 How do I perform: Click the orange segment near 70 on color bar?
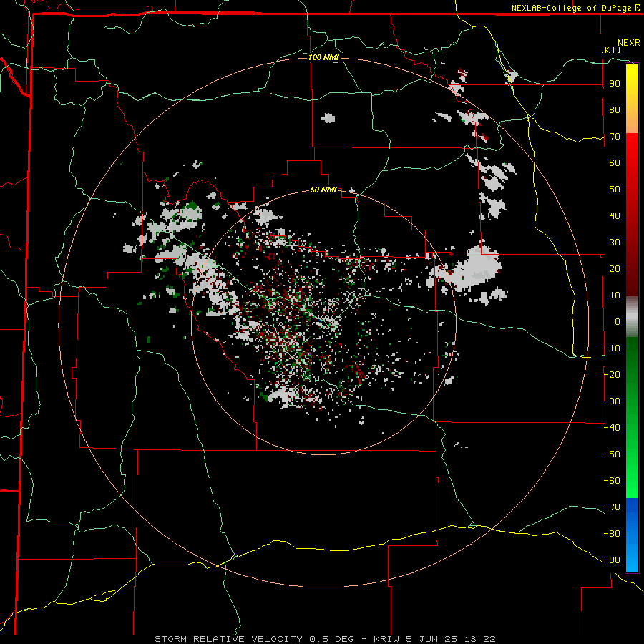coord(632,123)
